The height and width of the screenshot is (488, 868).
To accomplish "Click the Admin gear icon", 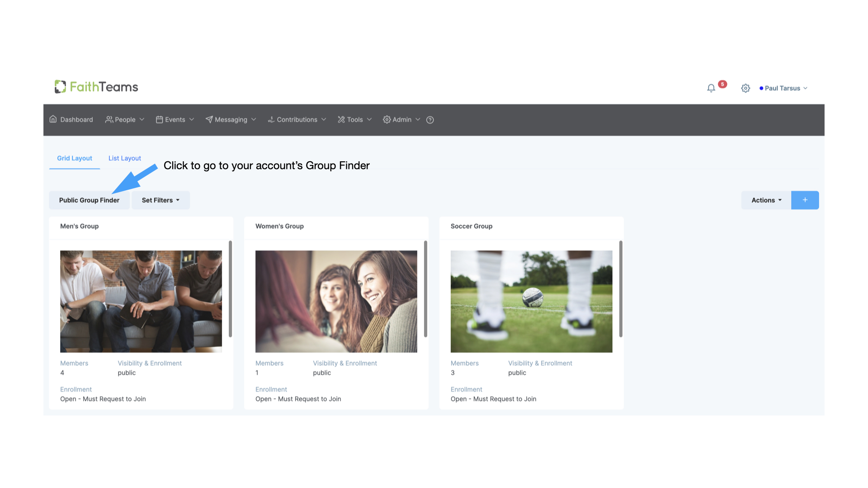I will pyautogui.click(x=387, y=119).
